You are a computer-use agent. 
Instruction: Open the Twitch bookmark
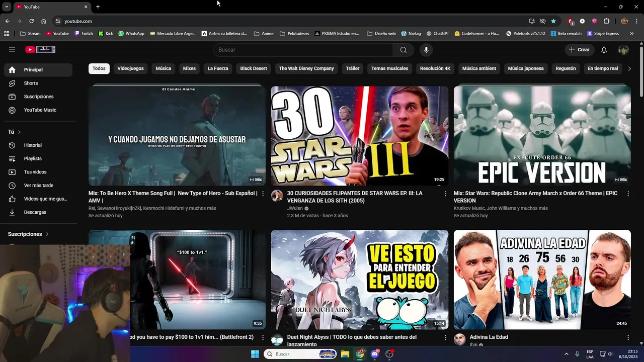click(x=84, y=34)
